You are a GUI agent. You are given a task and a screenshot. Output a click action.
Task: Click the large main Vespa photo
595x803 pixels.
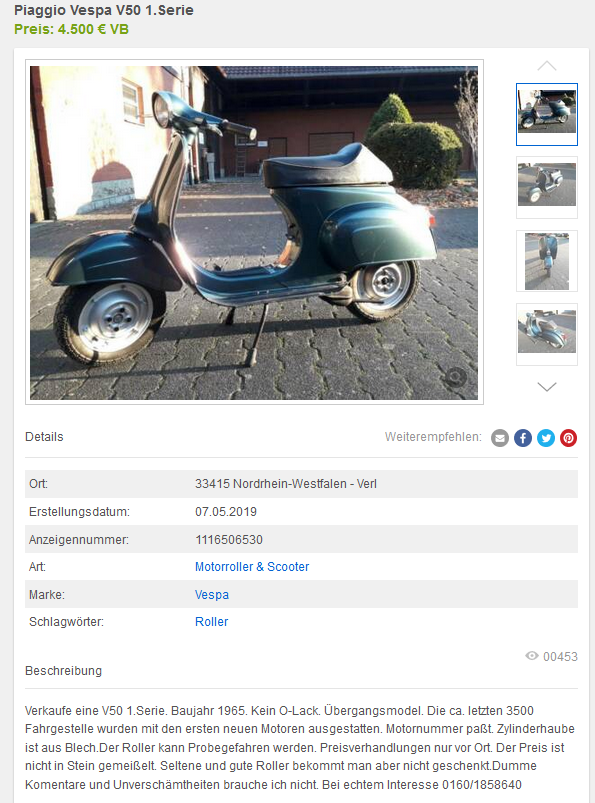tap(254, 233)
